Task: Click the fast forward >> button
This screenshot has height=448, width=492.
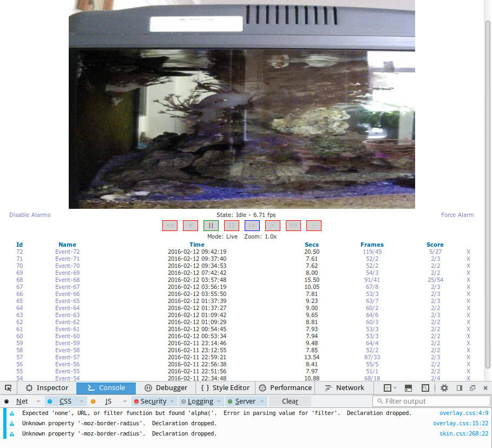Action: (293, 226)
